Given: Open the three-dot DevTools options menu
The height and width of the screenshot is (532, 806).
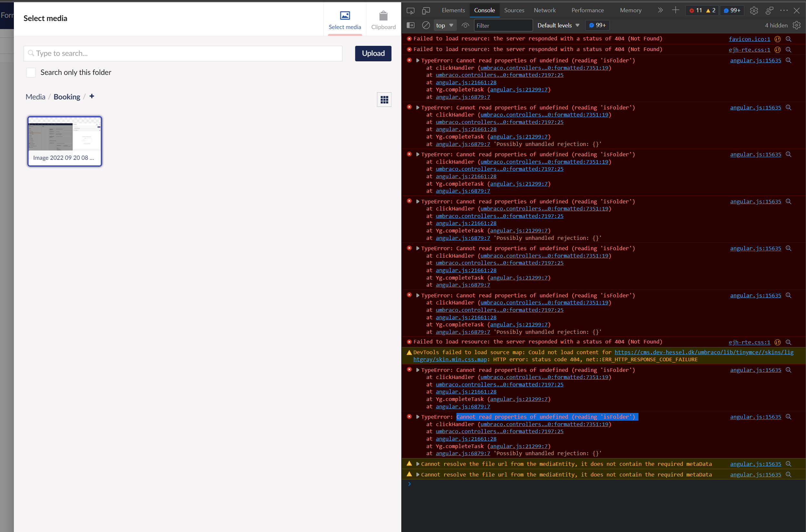Looking at the screenshot, I should pos(784,11).
